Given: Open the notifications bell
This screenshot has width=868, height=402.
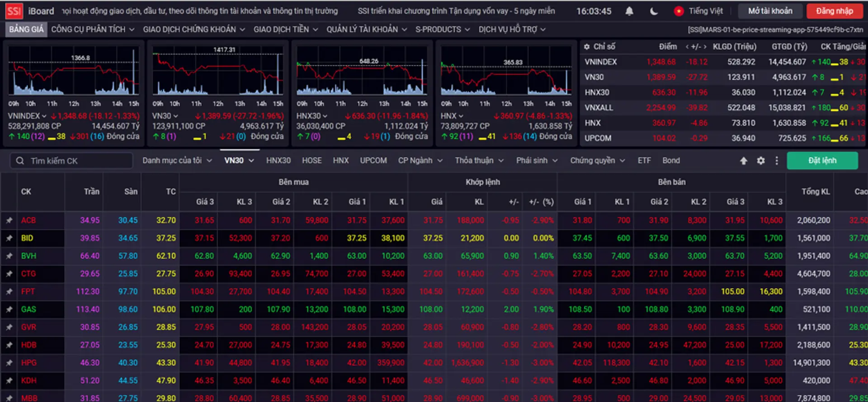Looking at the screenshot, I should (629, 11).
